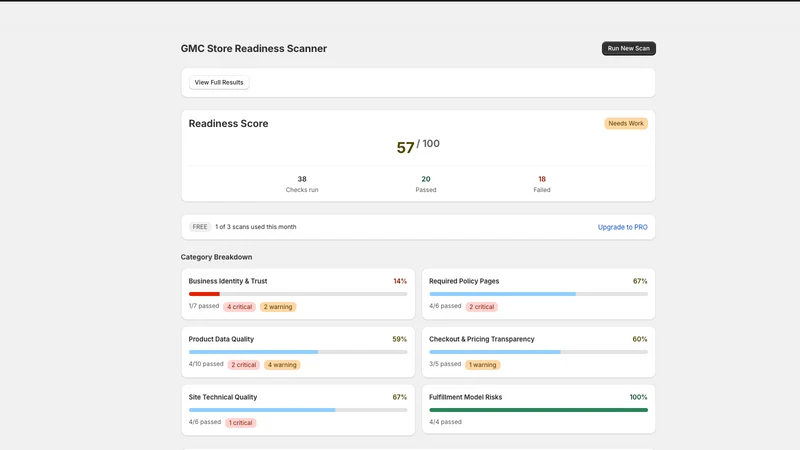The width and height of the screenshot is (800, 450).
Task: Click the 18 Failed stat
Action: 542,184
